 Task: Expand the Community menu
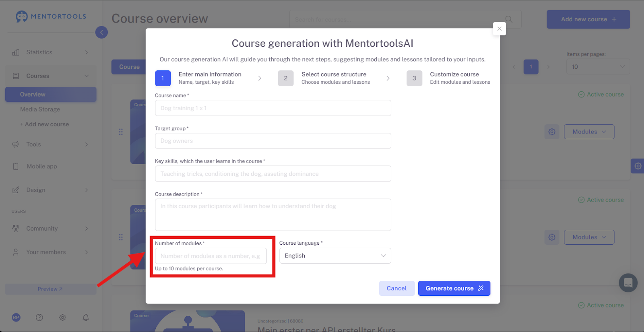pos(87,229)
